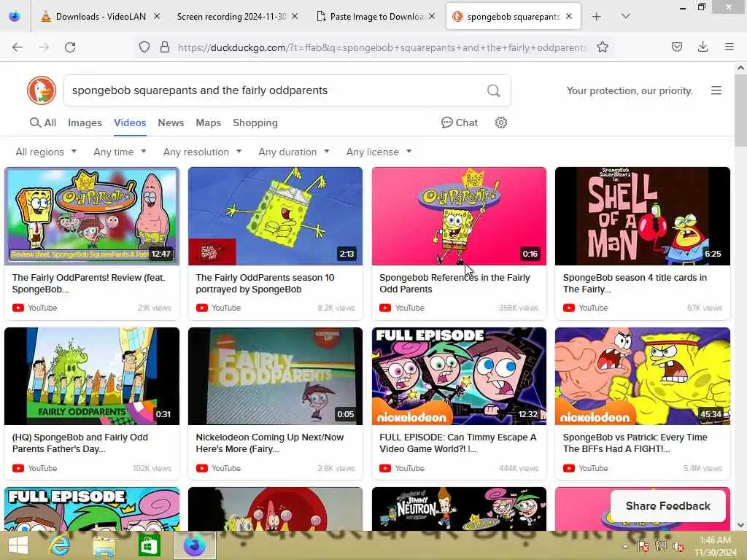This screenshot has height=560, width=747.
Task: Click Your protection, our priority link
Action: coord(630,90)
